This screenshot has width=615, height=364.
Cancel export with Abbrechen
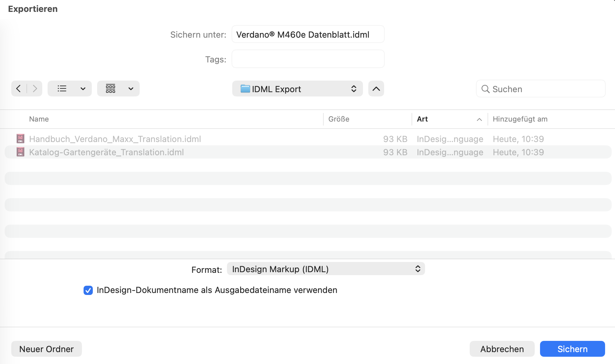tap(502, 349)
